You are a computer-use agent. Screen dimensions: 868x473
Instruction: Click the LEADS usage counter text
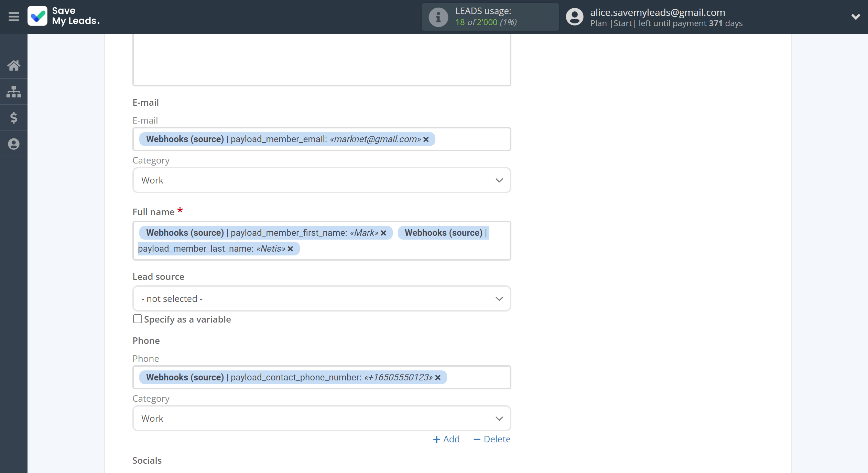click(x=486, y=22)
